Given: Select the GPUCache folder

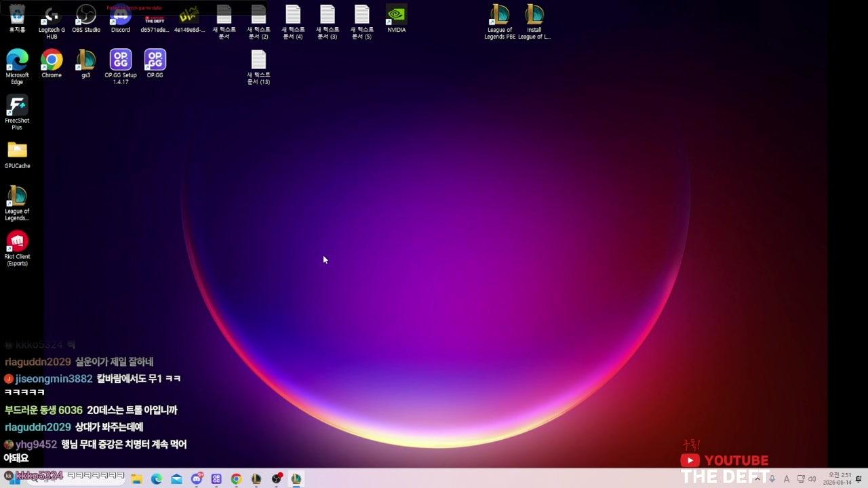Looking at the screenshot, I should (x=17, y=155).
